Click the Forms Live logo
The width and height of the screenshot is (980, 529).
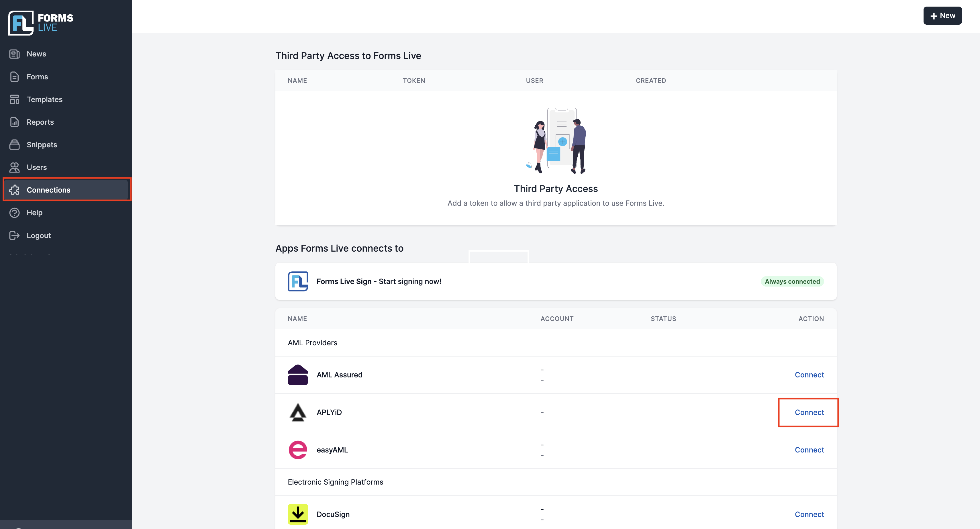(41, 23)
